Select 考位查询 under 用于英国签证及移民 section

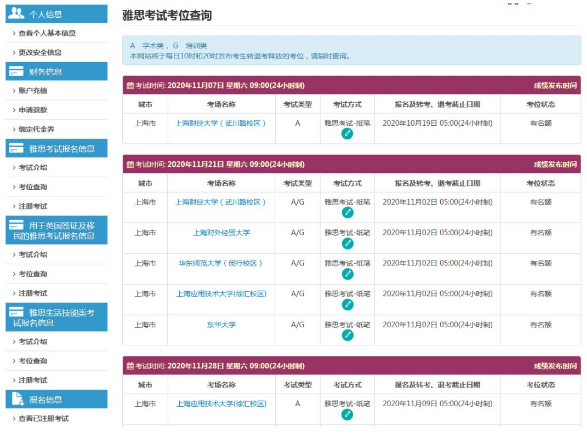coord(33,274)
